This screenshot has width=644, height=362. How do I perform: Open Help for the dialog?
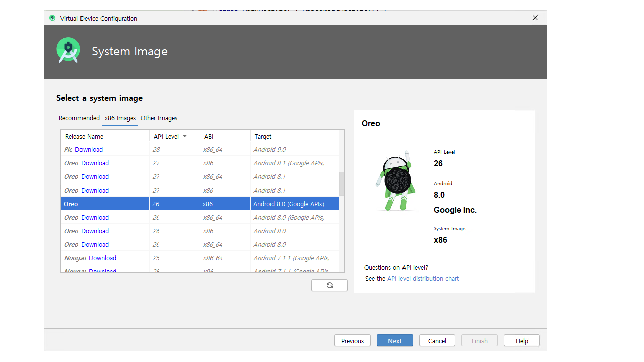tap(522, 341)
